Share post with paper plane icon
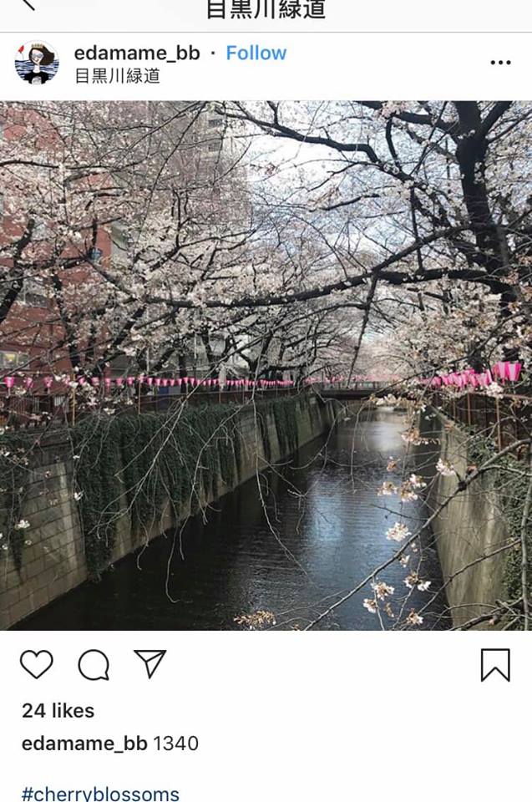 [x=149, y=663]
